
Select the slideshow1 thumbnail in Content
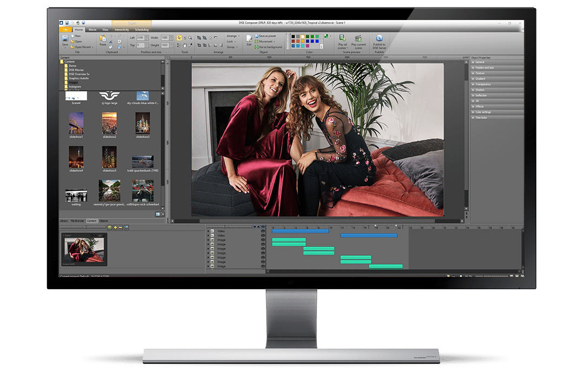coord(75,124)
